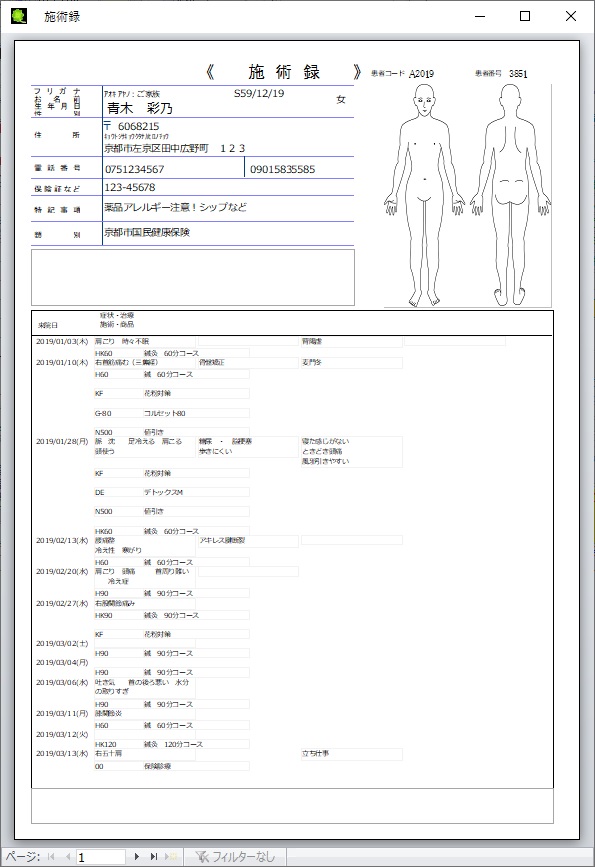Click insurance type 京都市国民健康保険
This screenshot has width=595, height=867.
click(x=147, y=232)
